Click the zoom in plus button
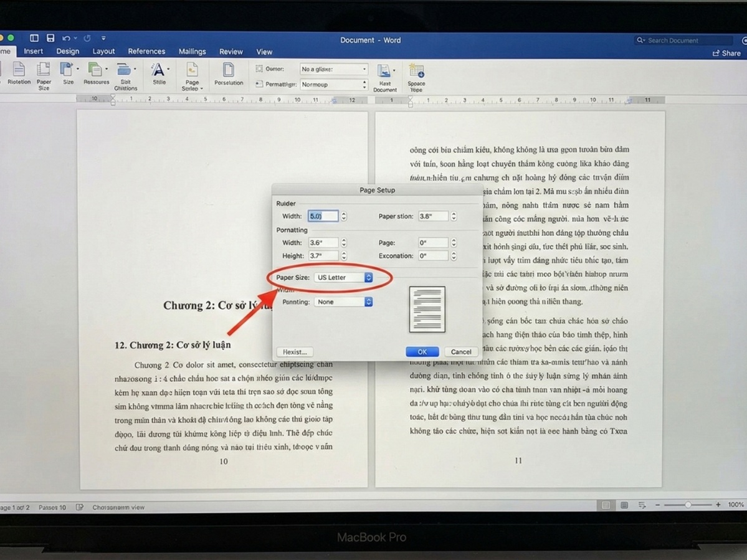Viewport: 747px width, 560px height. [x=718, y=505]
